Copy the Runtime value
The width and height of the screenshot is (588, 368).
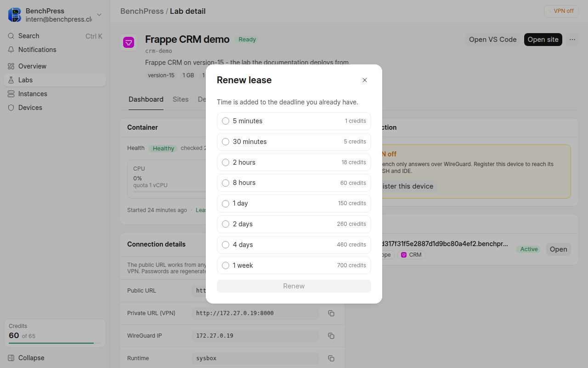[x=331, y=358]
